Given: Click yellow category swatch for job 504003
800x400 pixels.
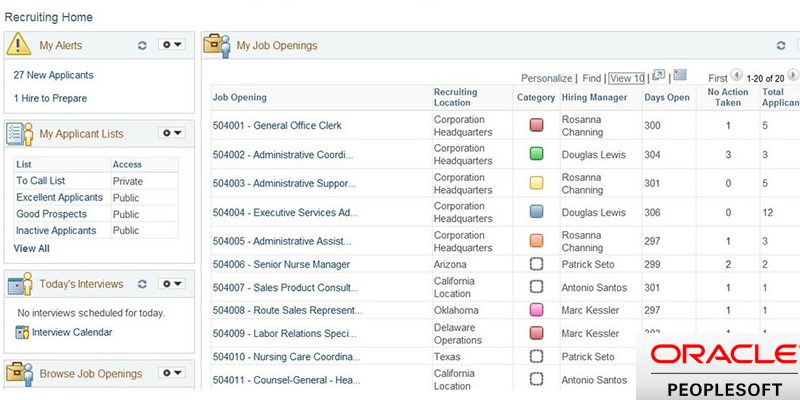Looking at the screenshot, I should pos(536,183).
